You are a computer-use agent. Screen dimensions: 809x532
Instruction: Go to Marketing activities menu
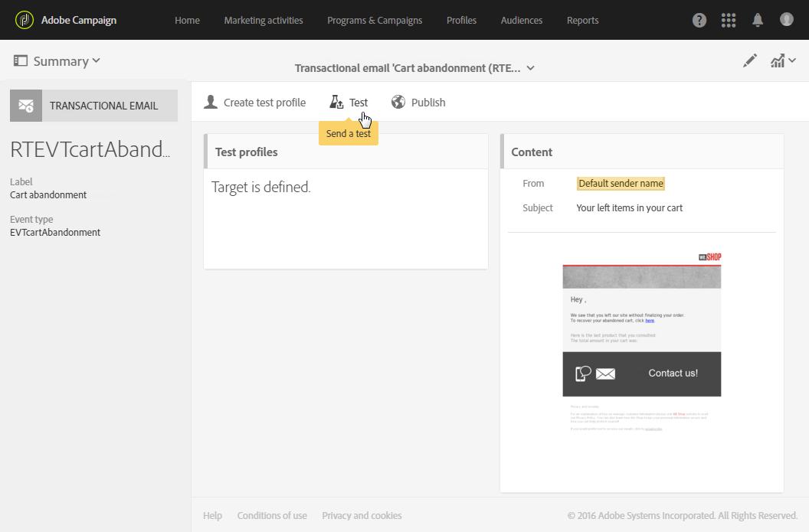point(264,21)
